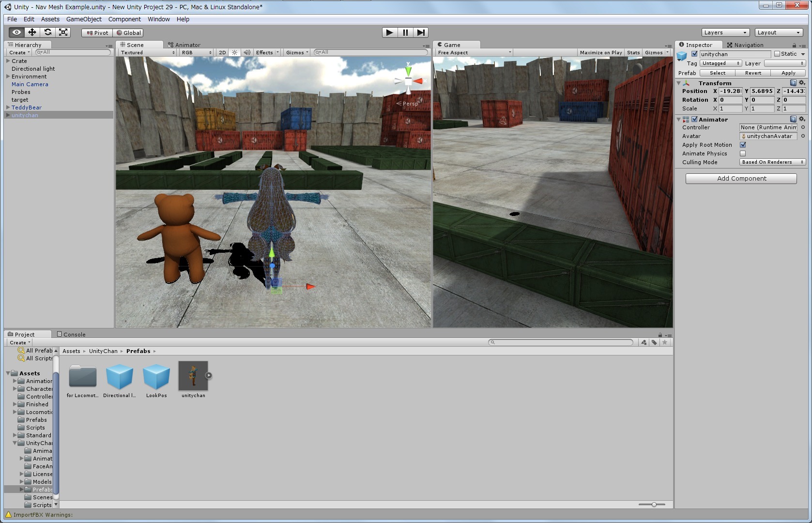The image size is (812, 523).
Task: Expand the TeddyBear hierarchy item
Action: point(8,108)
